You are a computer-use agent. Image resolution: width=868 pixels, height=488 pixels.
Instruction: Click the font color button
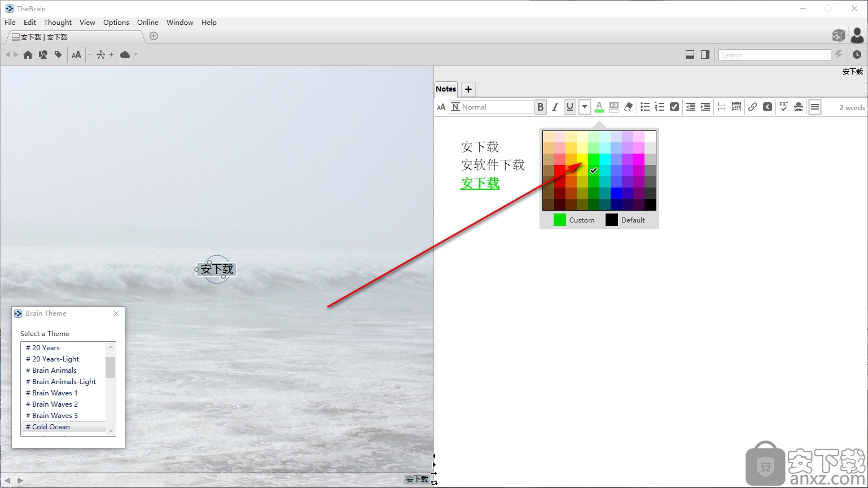click(x=599, y=107)
